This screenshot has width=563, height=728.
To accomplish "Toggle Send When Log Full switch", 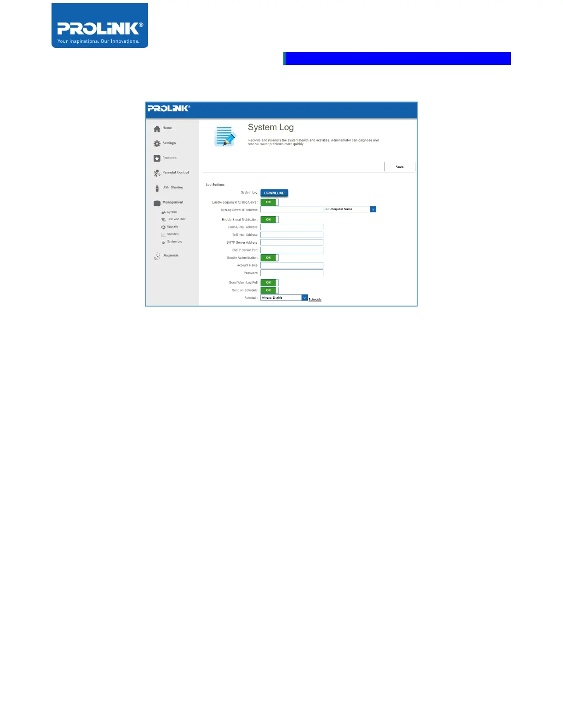I will [270, 283].
